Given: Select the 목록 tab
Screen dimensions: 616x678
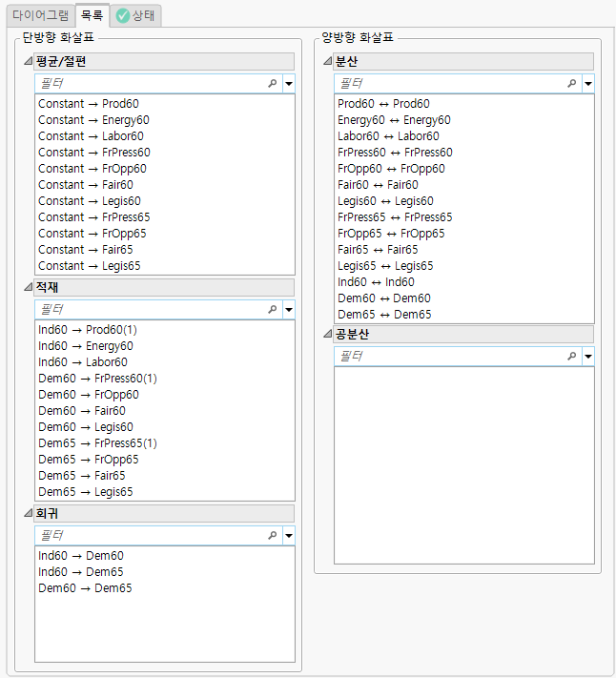Looking at the screenshot, I should point(92,15).
